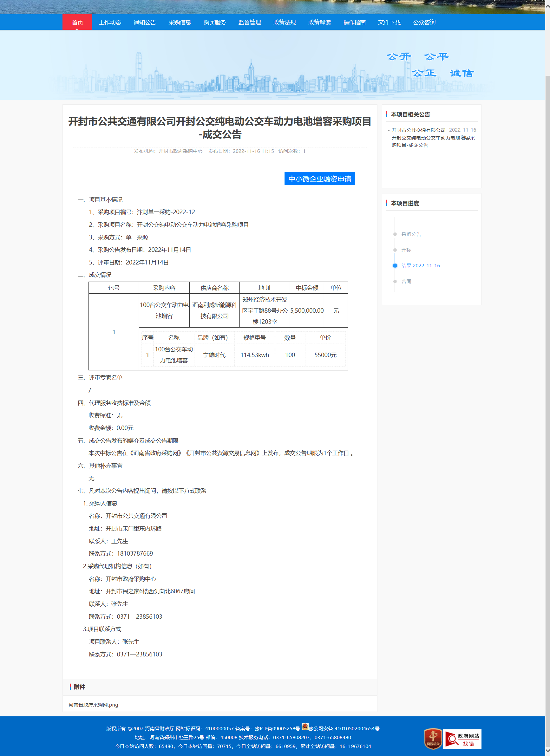Click the 本项目进度 heading
The height and width of the screenshot is (756, 550).
(405, 203)
